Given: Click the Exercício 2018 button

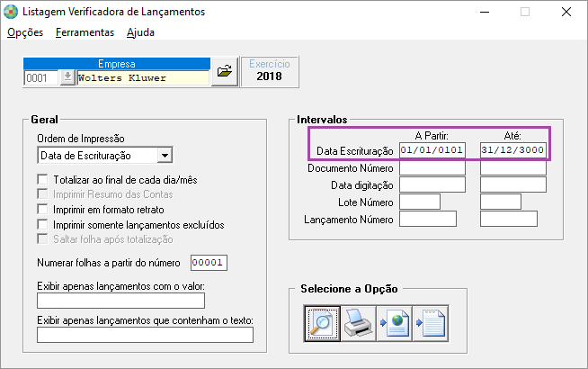Looking at the screenshot, I should click(270, 72).
